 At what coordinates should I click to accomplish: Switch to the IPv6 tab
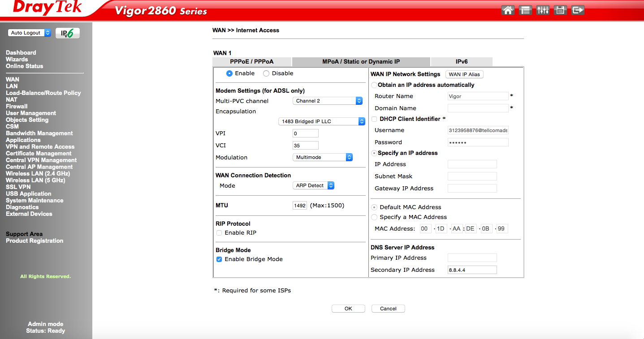click(461, 62)
